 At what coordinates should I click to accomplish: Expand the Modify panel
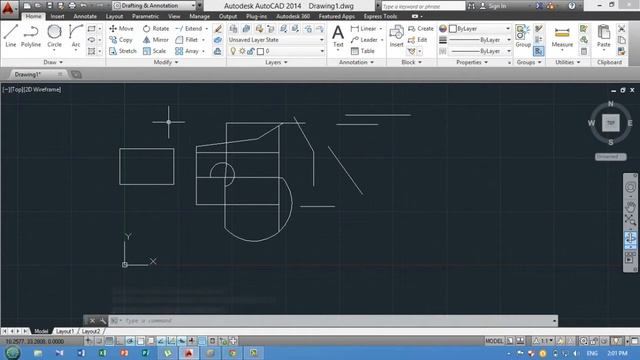[166, 62]
